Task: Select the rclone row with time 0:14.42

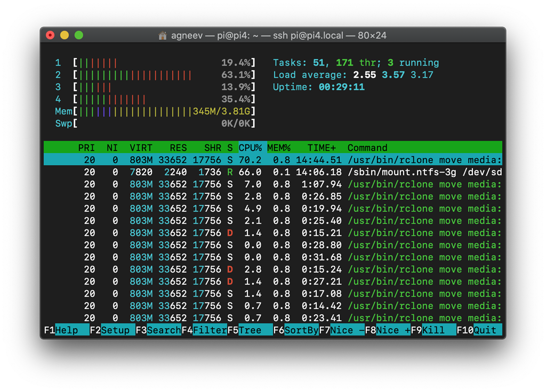Action: [x=273, y=306]
